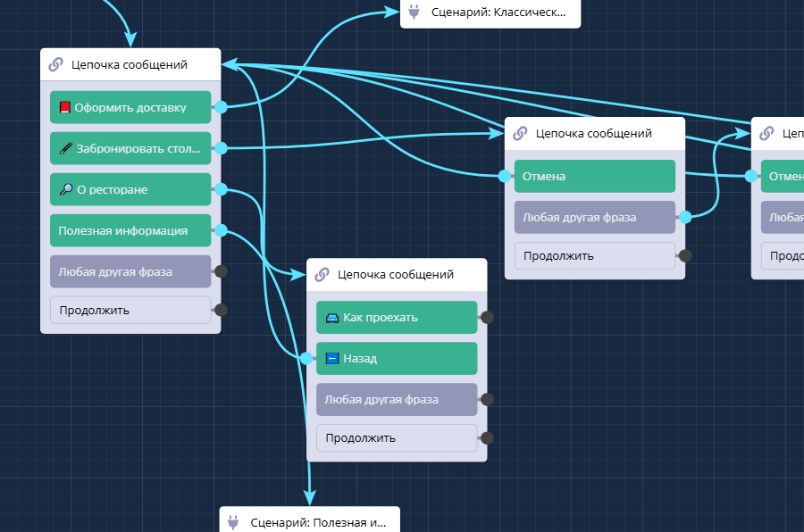
Task: Click the pencil icon on Забронировать стол
Action: [x=64, y=149]
